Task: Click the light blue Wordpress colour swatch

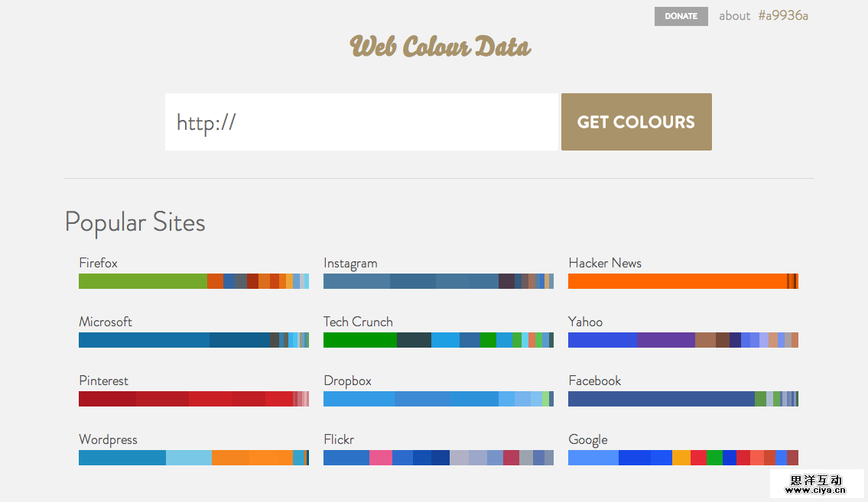Action: pos(188,458)
